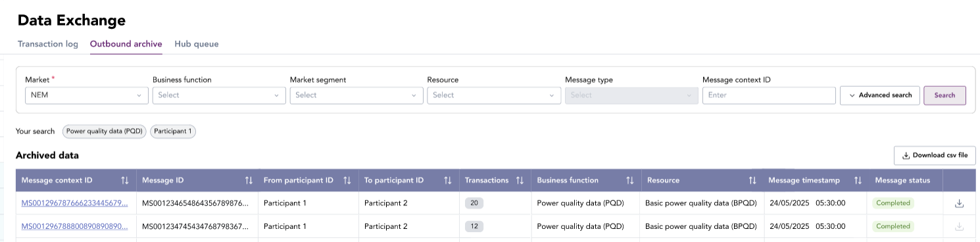Click Download csv file button
Viewport: 980px width, 242px height.
[935, 156]
